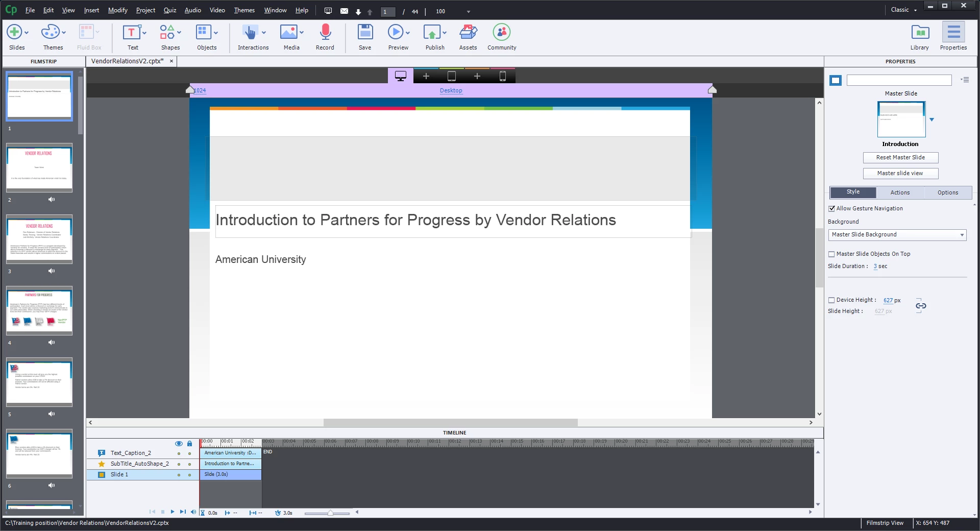Expand the Themes dropdown arrow
The width and height of the screenshot is (980, 531).
point(64,33)
